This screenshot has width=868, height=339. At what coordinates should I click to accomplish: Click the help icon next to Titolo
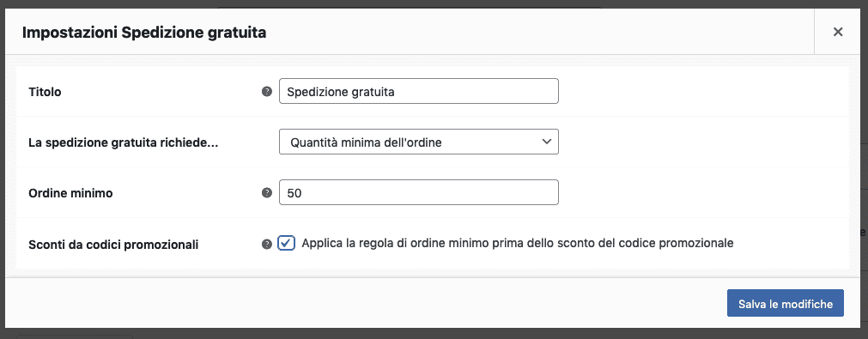point(267,91)
